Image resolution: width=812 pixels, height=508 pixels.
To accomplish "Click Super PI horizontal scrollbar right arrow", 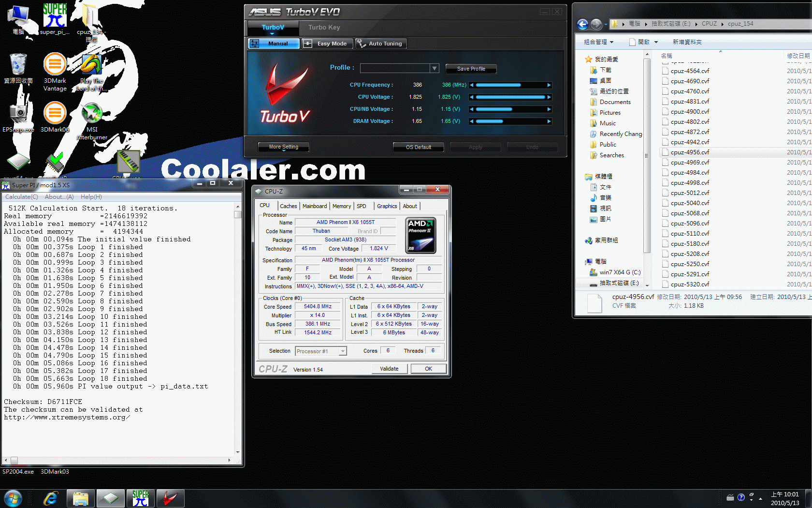I will 230,461.
